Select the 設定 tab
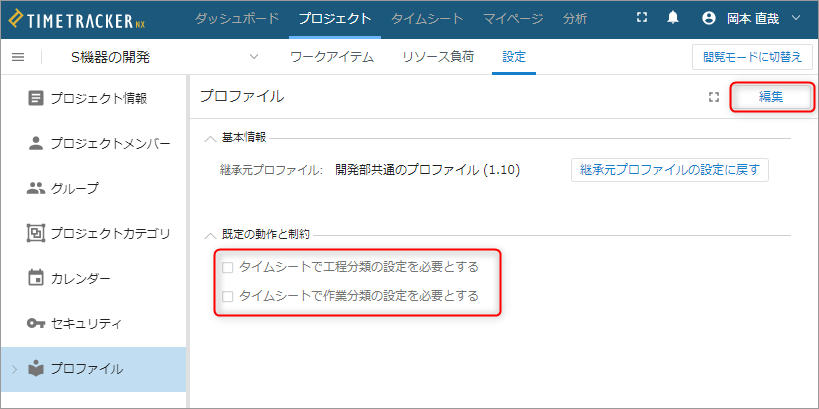Viewport: 819px width, 409px height. (x=514, y=57)
